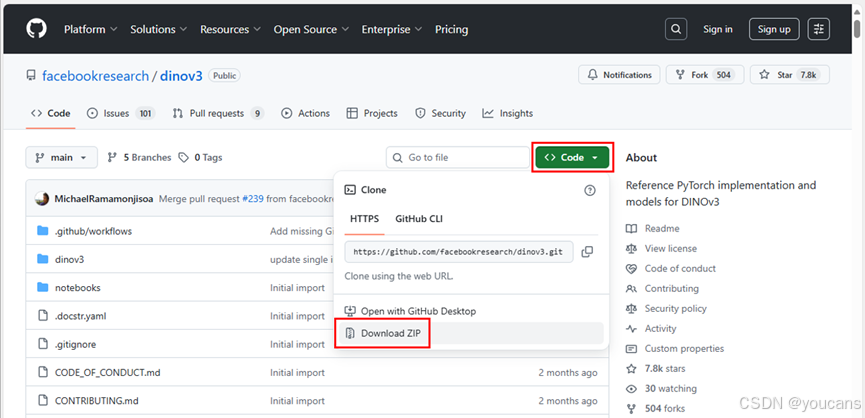Click the star icon beside 7.8k stars
The image size is (865, 418).
click(x=631, y=368)
